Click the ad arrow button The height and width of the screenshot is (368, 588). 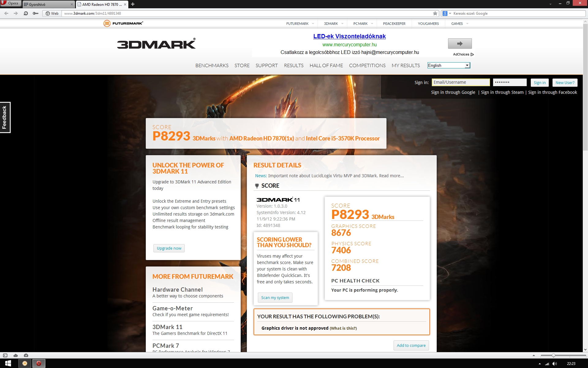[x=460, y=44]
